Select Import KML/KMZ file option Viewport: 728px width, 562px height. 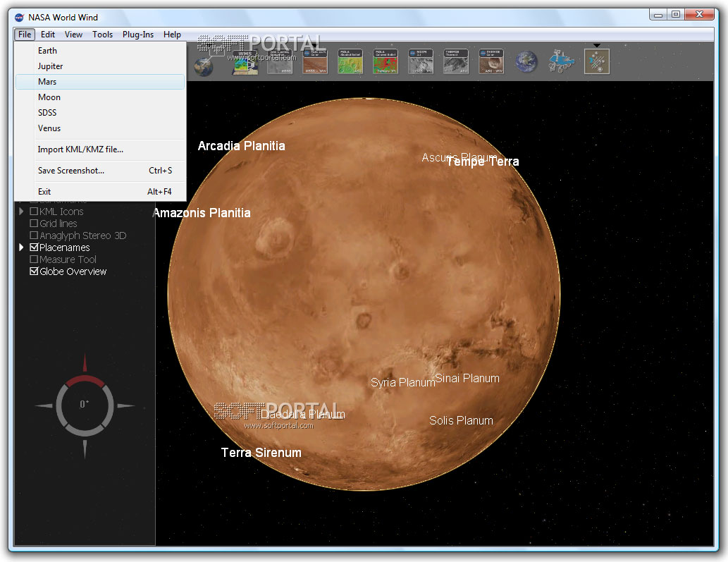tap(80, 149)
